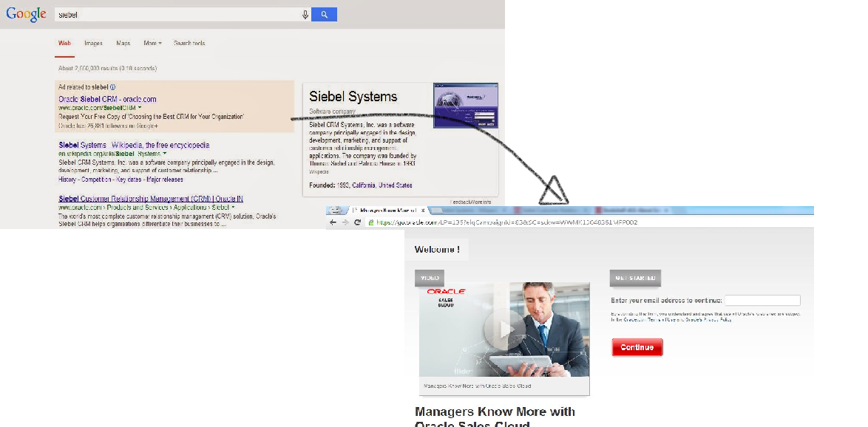This screenshot has width=868, height=427.
Task: Open the Competition sitelink
Action: pyautogui.click(x=96, y=180)
